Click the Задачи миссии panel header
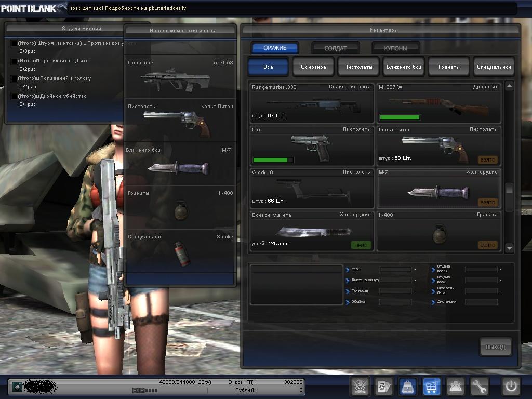532x399 pixels. point(82,29)
